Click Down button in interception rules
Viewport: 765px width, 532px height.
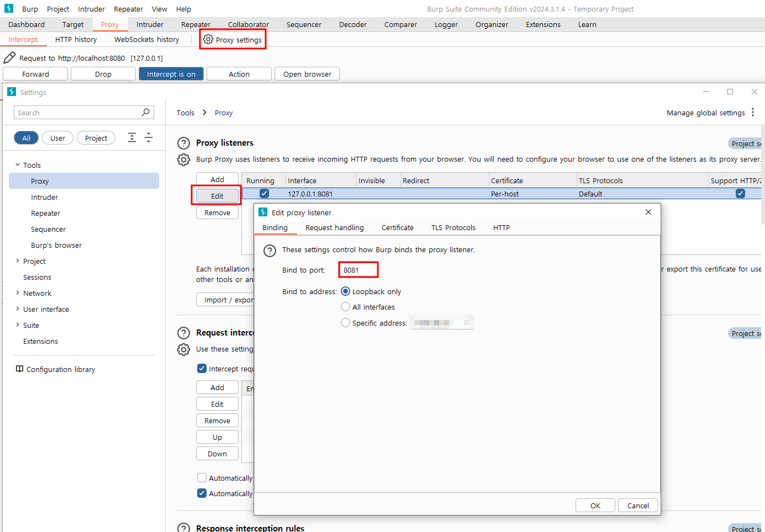click(217, 454)
